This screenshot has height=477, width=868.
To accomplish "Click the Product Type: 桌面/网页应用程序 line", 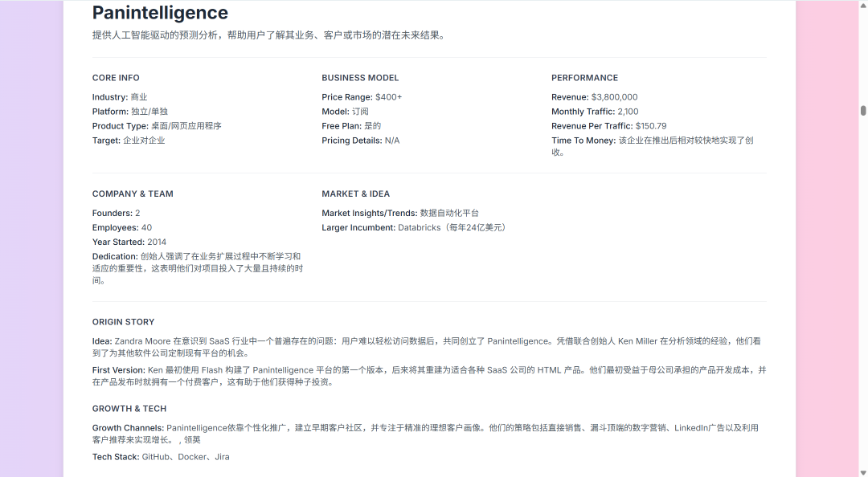I will pyautogui.click(x=157, y=125).
